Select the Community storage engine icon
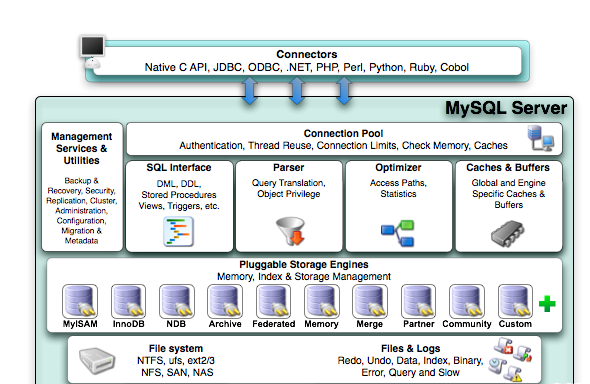Viewport: 590px width, 384px height. point(467,301)
